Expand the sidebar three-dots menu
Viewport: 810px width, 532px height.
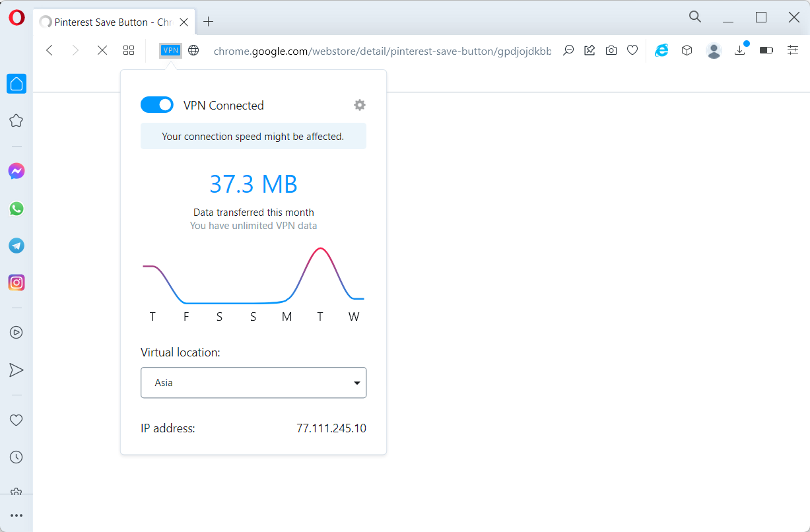pos(17,515)
